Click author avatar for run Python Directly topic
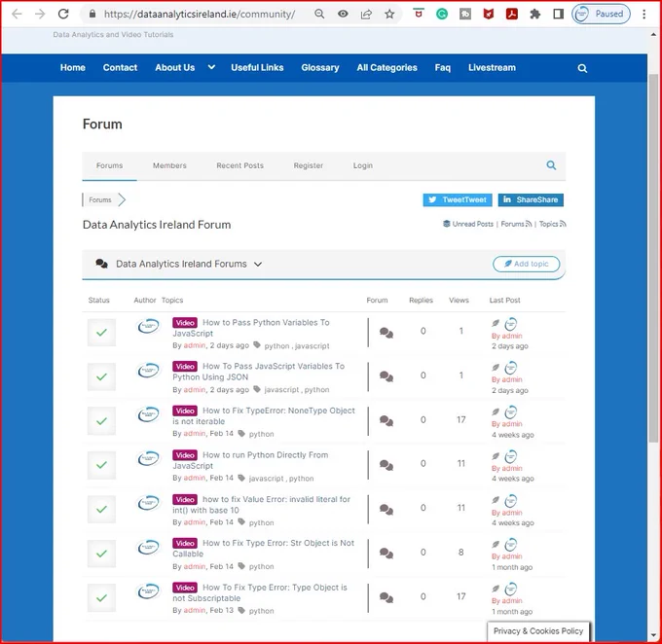The width and height of the screenshot is (662, 644). click(148, 458)
